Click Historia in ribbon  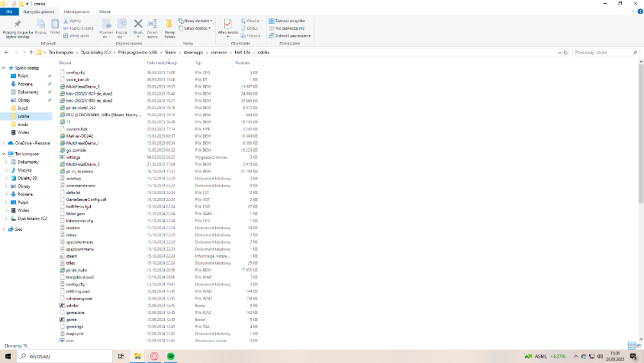251,35
